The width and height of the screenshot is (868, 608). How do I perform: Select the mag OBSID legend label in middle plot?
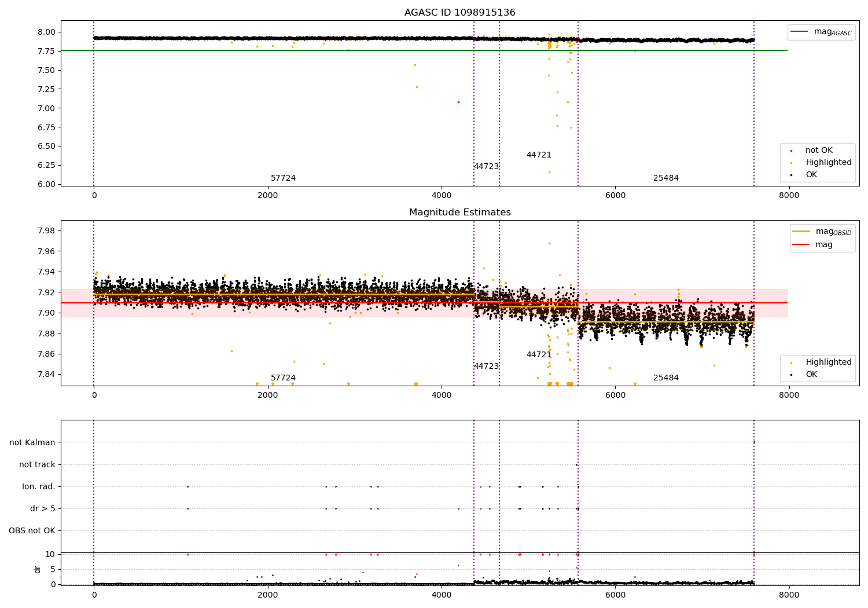[x=833, y=232]
